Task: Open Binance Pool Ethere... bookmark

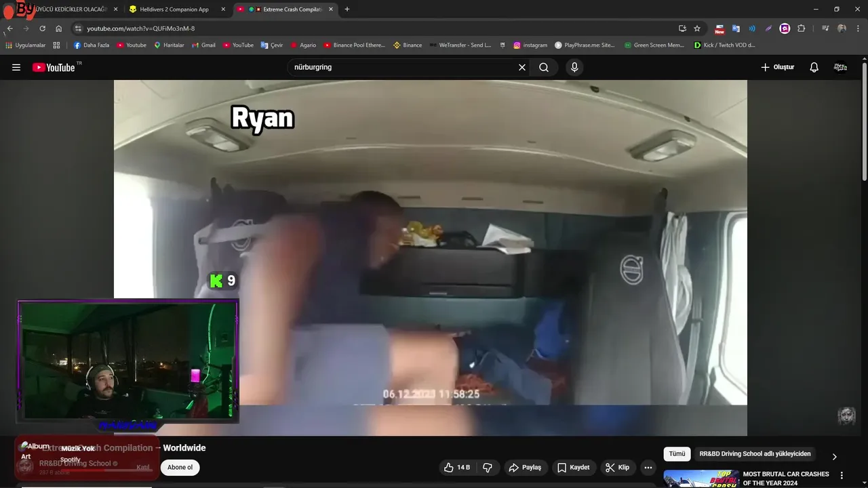Action: 354,45
